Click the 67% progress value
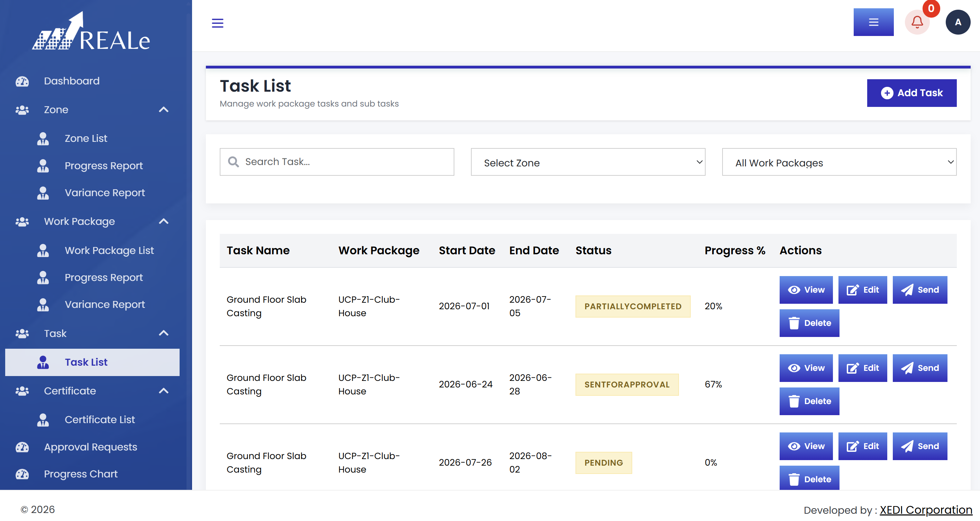 point(713,384)
